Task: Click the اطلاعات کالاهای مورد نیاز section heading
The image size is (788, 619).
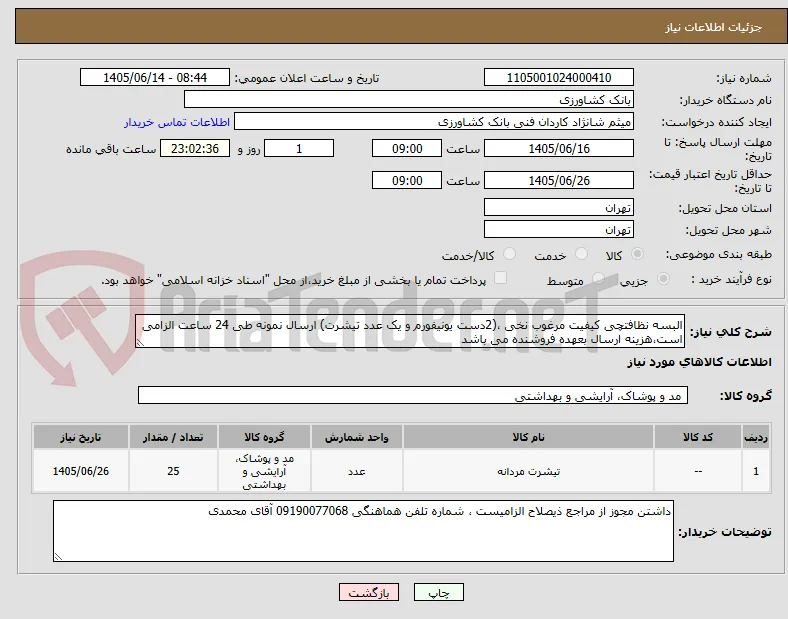Action: pos(699,362)
